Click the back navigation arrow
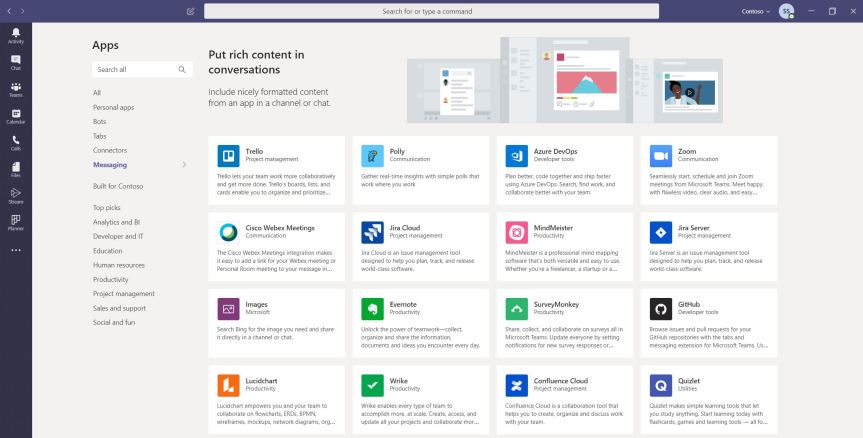This screenshot has height=438, width=863. point(9,11)
